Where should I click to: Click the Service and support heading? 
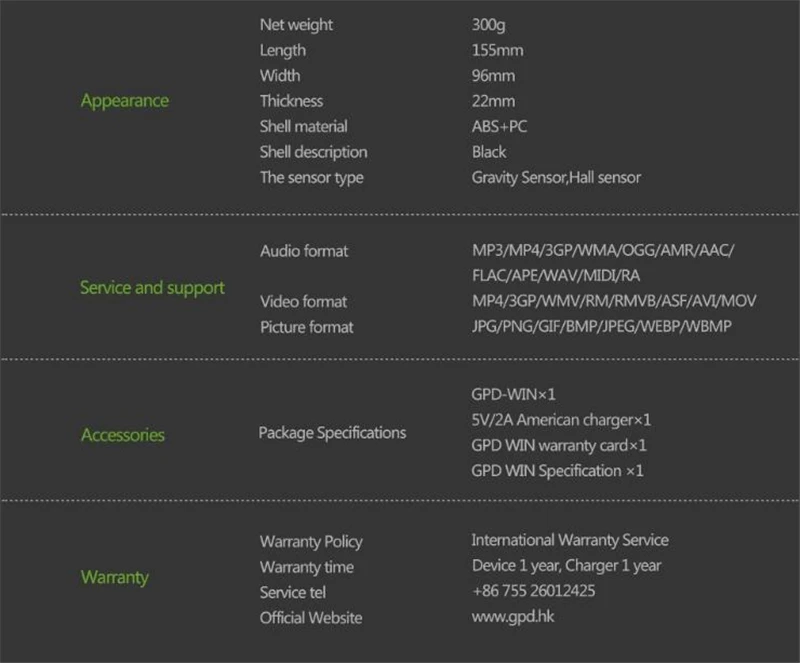(152, 288)
